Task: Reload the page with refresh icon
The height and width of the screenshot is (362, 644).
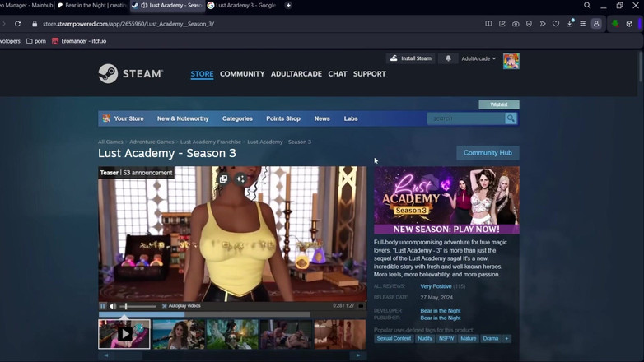Action: (x=17, y=24)
